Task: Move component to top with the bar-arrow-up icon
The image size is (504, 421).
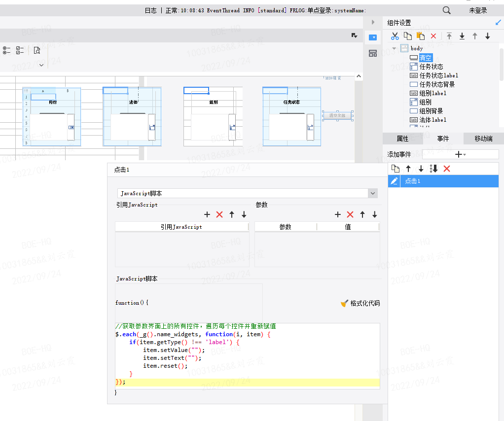Action: [x=449, y=36]
